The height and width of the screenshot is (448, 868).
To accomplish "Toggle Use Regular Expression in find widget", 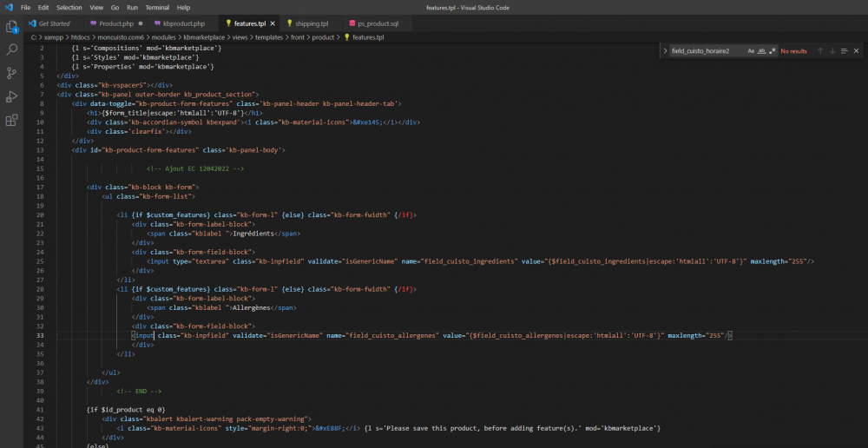I will [773, 50].
